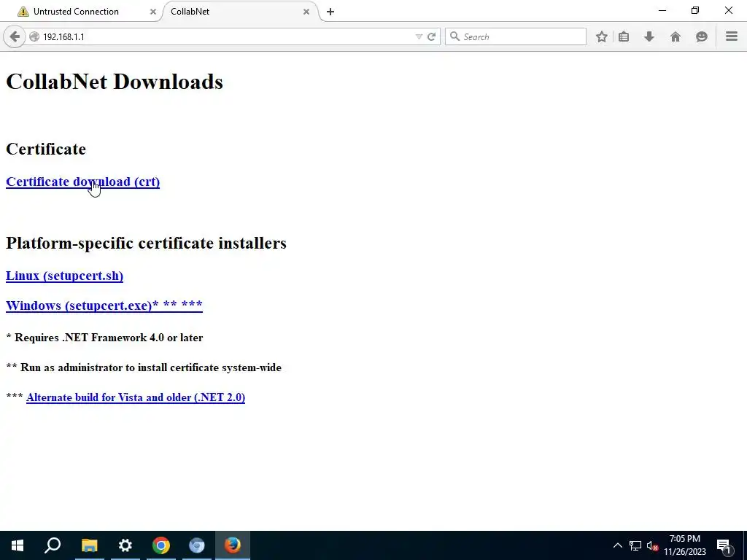Follow the Alternate build for Vista link

click(x=136, y=397)
